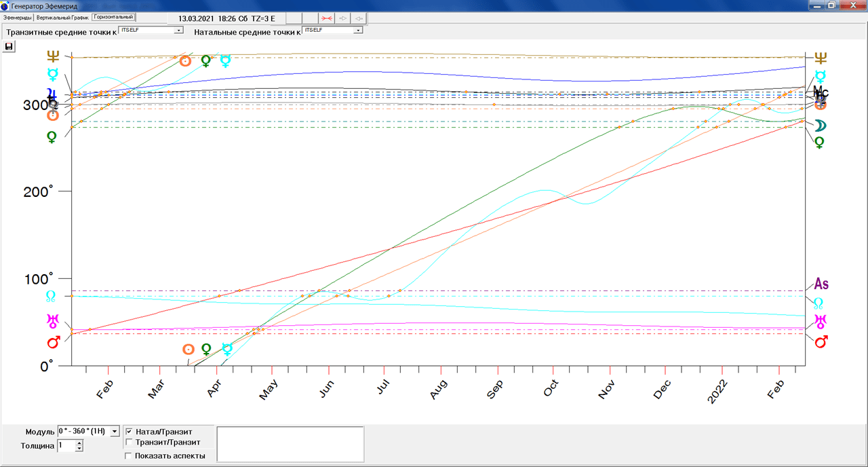Click the grayed left-arrow step button
This screenshot has height=467, width=868.
tap(359, 18)
